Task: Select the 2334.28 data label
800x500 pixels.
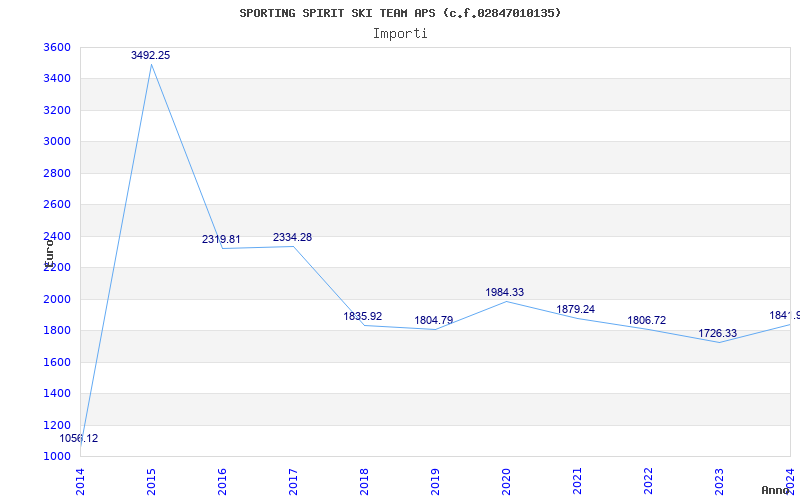Action: pyautogui.click(x=292, y=237)
